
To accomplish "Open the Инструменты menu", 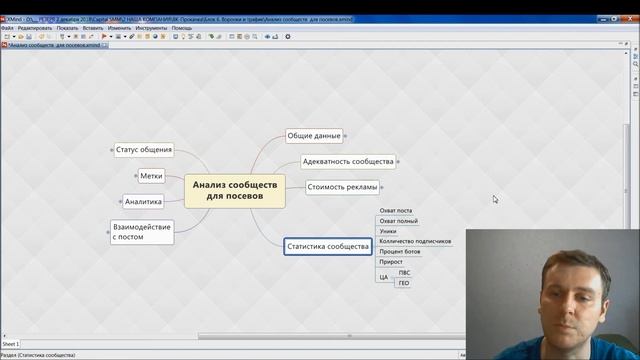I will pyautogui.click(x=151, y=28).
